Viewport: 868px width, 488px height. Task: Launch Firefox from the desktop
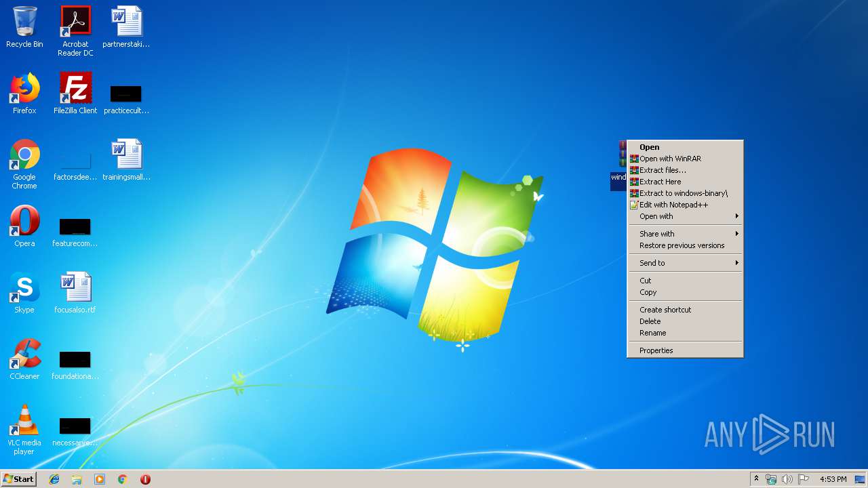coord(24,94)
